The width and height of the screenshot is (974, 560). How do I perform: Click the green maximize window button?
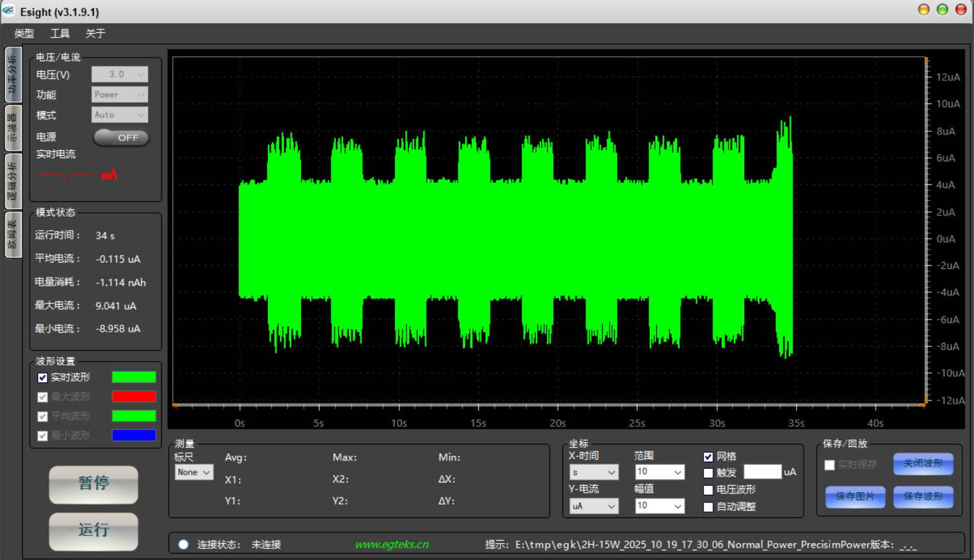[942, 10]
